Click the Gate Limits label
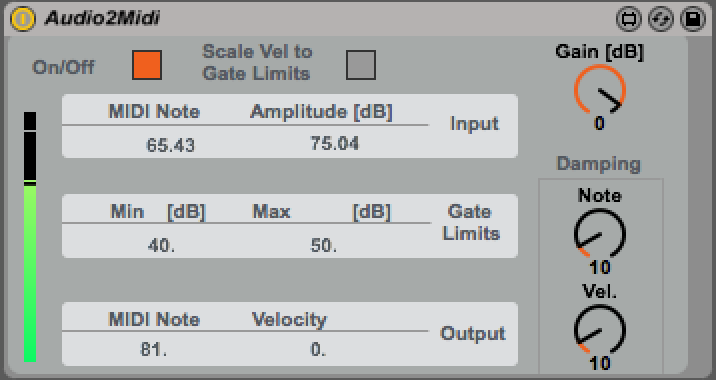This screenshot has width=716, height=380. tap(470, 222)
